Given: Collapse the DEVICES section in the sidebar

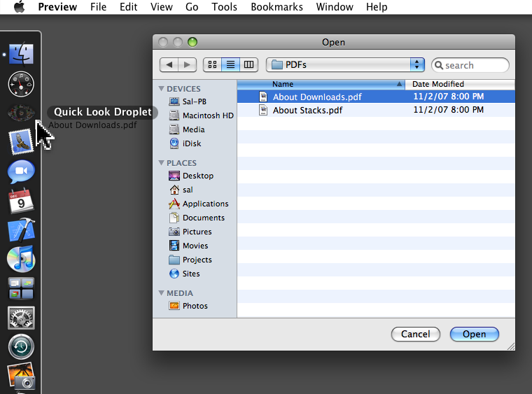Looking at the screenshot, I should coord(162,89).
